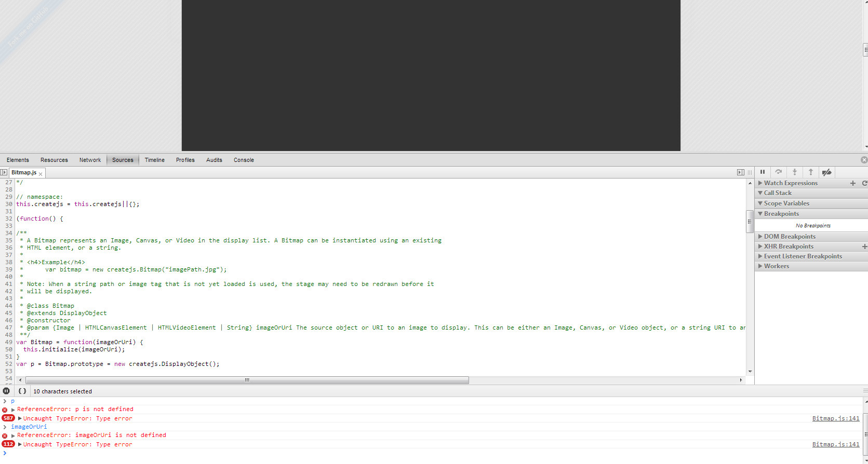This screenshot has width=868, height=464.
Task: Open the Profiles tab
Action: pyautogui.click(x=185, y=160)
